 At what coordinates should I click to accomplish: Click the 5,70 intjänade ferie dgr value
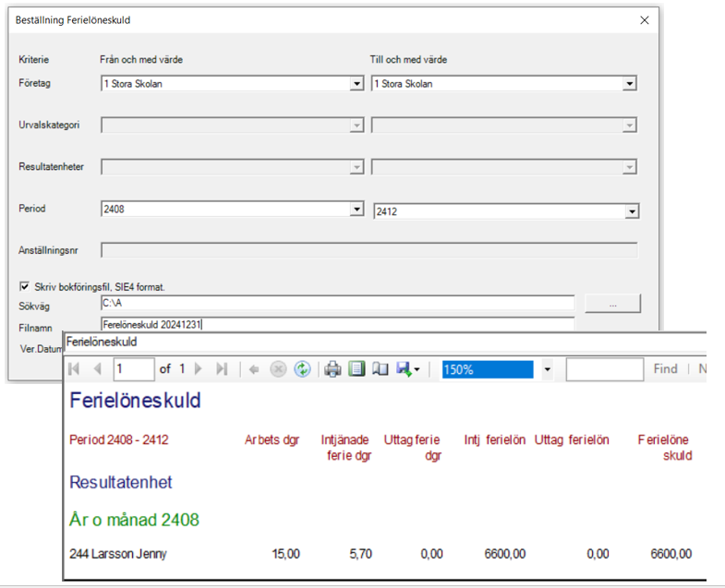click(360, 554)
